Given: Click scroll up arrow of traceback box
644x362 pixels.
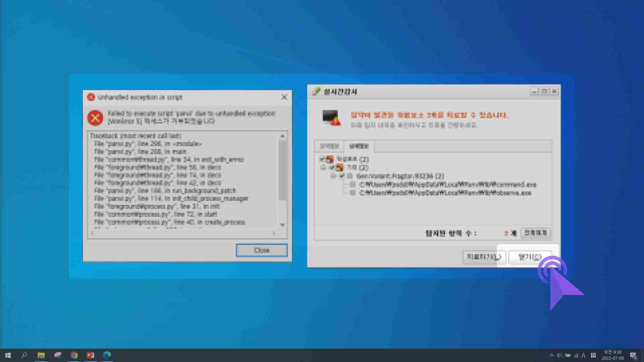Looking at the screenshot, I should [x=282, y=136].
